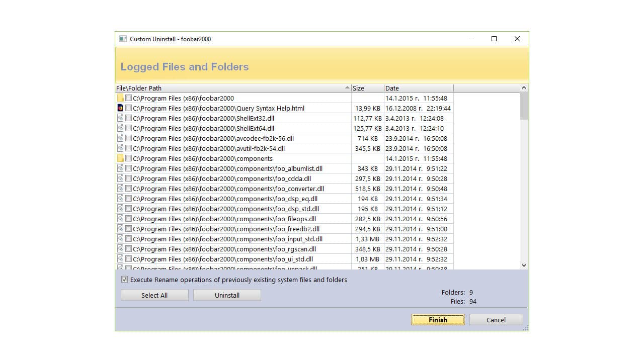Click the file icon beside foo_cdda.dll
Screen dimensions: 644x362
[x=120, y=178]
